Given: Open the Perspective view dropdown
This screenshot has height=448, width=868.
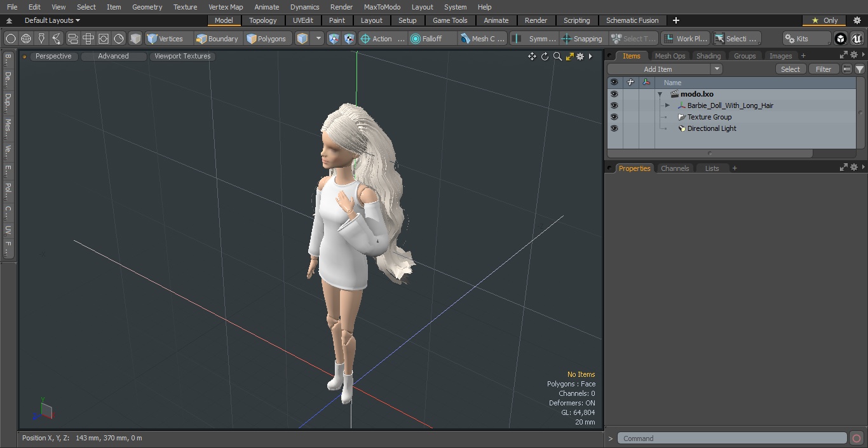Looking at the screenshot, I should coord(53,57).
